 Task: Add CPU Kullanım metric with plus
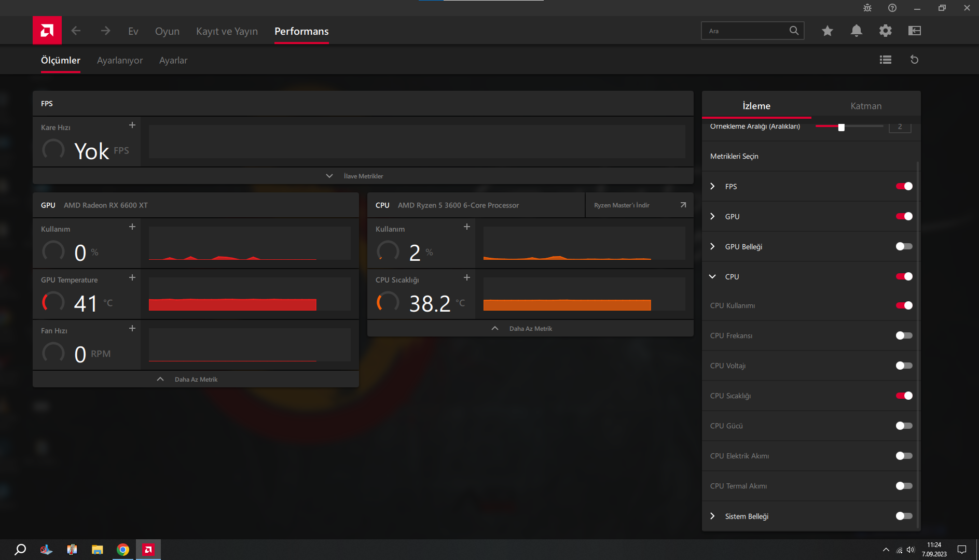(x=467, y=227)
